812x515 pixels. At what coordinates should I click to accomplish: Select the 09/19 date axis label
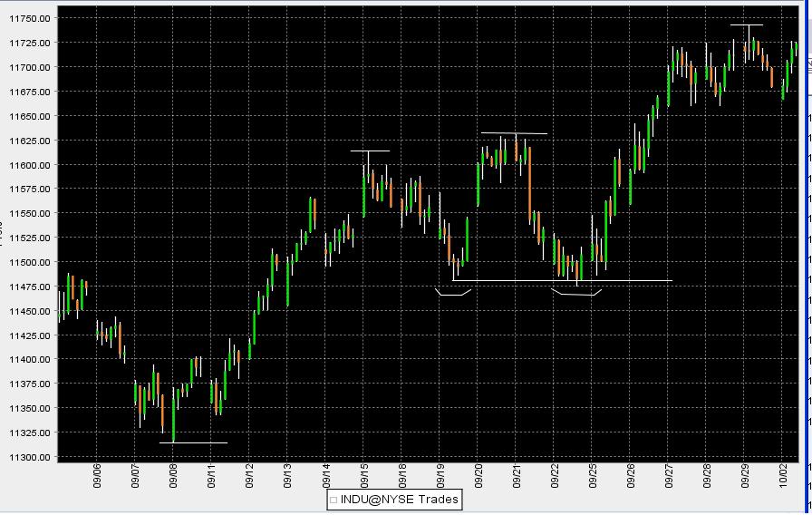click(440, 477)
